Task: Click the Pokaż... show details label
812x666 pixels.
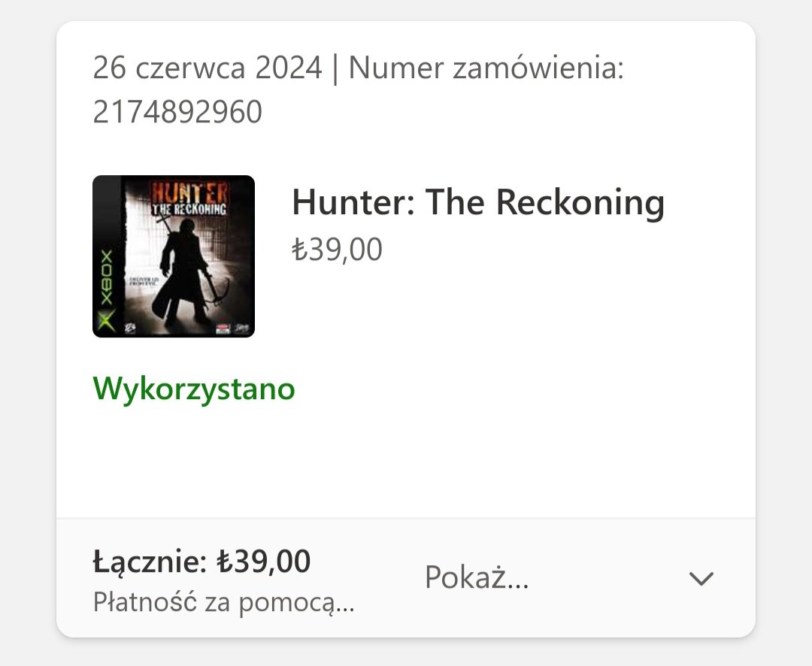Action: pyautogui.click(x=477, y=577)
